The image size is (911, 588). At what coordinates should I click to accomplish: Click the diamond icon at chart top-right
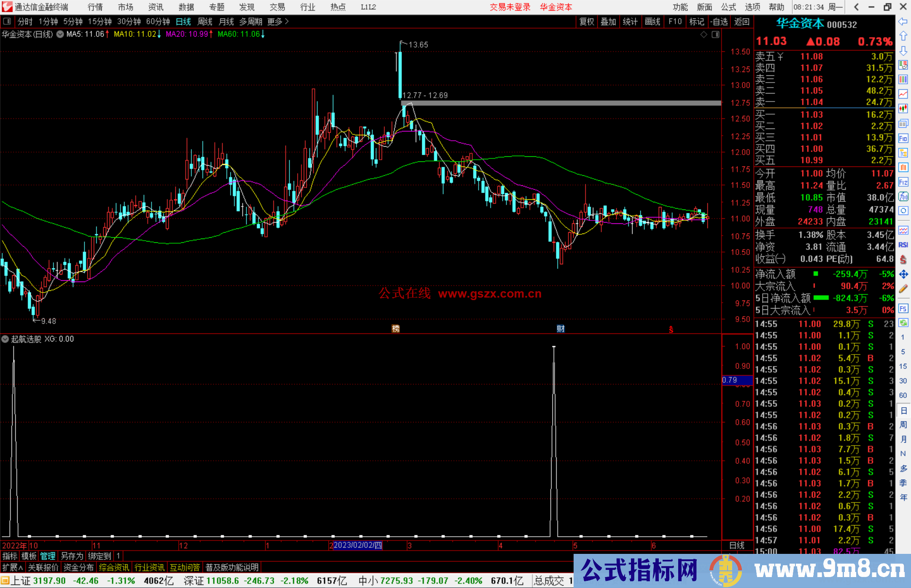pyautogui.click(x=703, y=35)
